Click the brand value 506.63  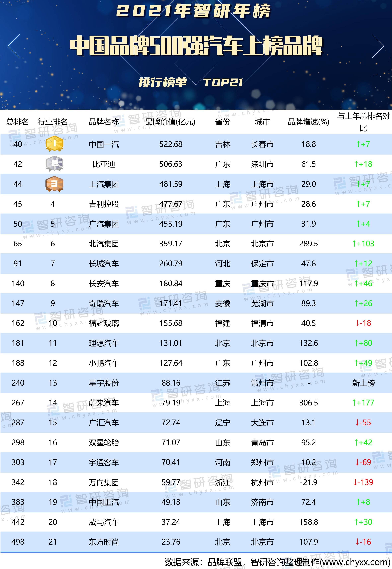pos(171,164)
